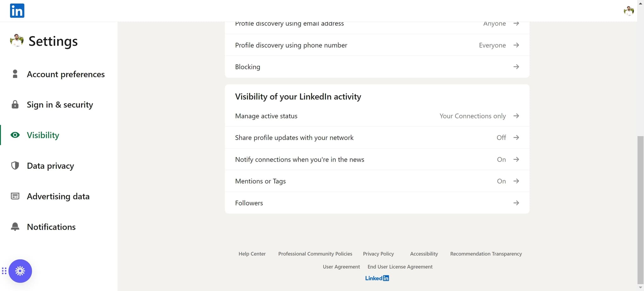
Task: Click the LinkedIn logo in top bar
Action: click(x=17, y=10)
